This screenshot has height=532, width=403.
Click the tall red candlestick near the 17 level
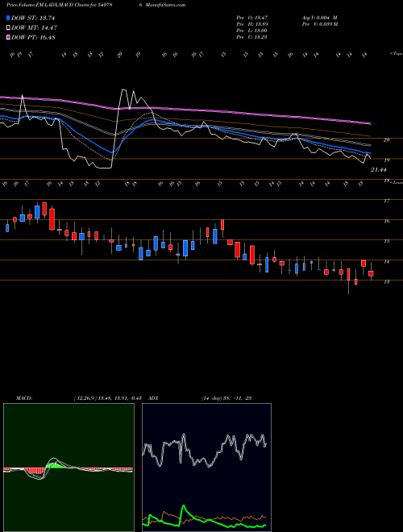52,219
